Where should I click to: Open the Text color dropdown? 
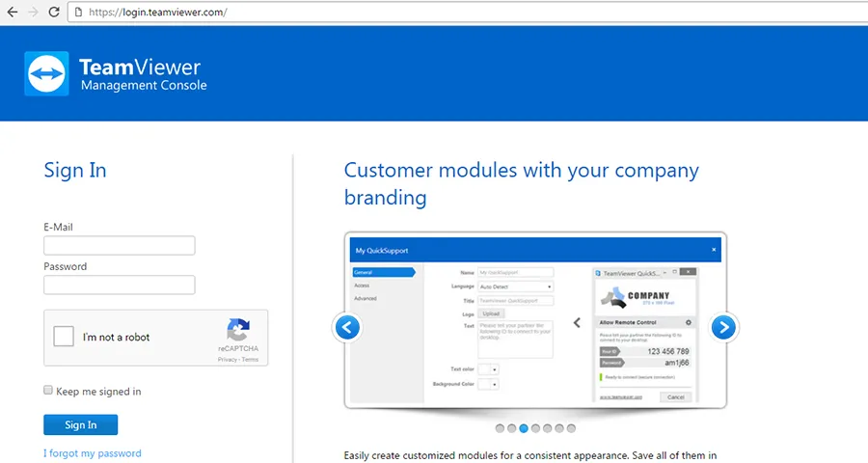click(488, 368)
